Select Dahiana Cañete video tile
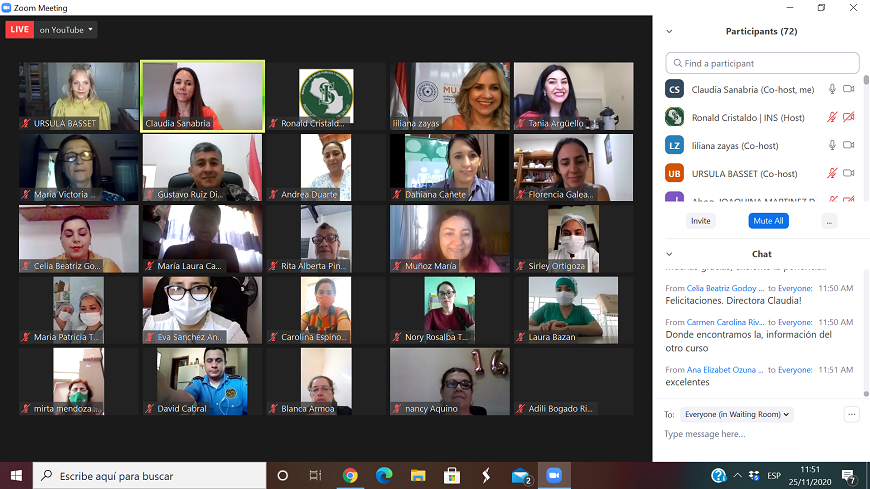870x489 pixels. pos(450,167)
